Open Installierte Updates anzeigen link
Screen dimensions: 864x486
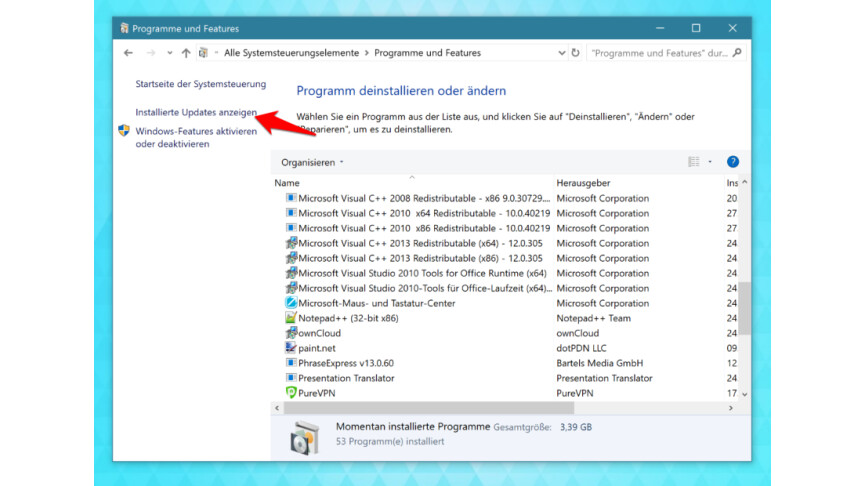[x=196, y=112]
